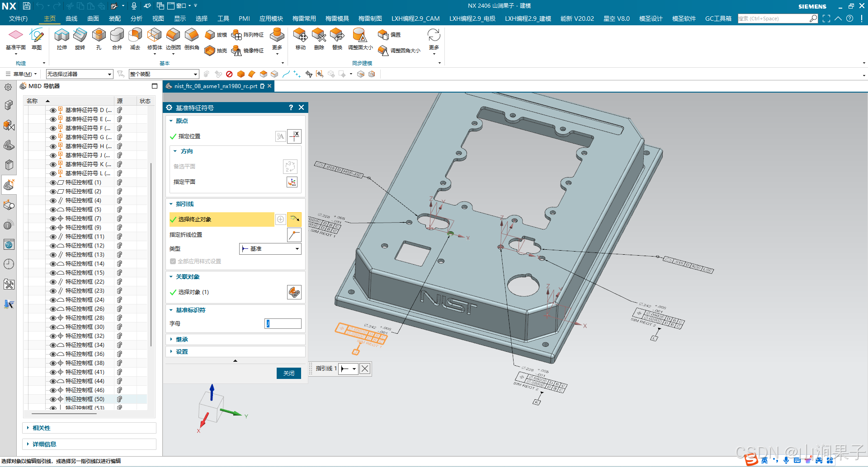Click the command search box

(774, 19)
